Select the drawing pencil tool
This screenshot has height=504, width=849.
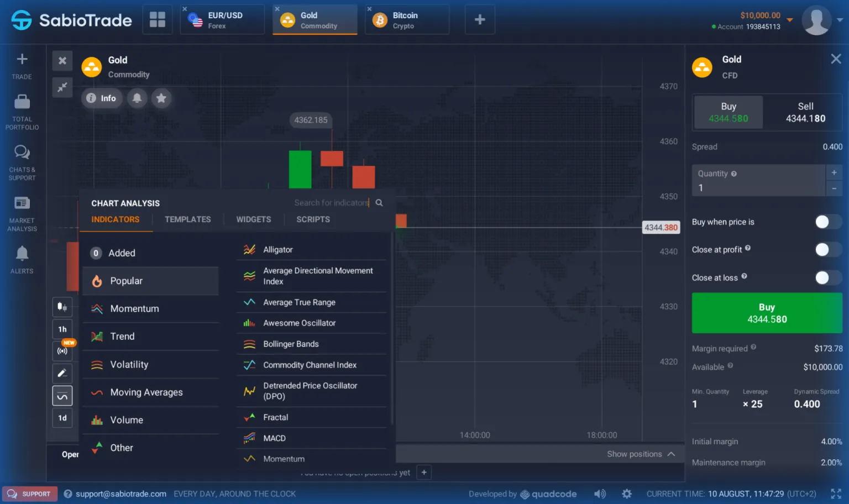[62, 373]
